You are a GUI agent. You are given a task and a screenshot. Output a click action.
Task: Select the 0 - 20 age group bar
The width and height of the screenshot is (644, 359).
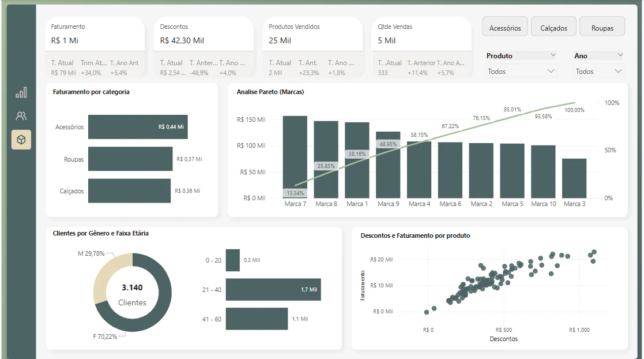click(x=232, y=260)
